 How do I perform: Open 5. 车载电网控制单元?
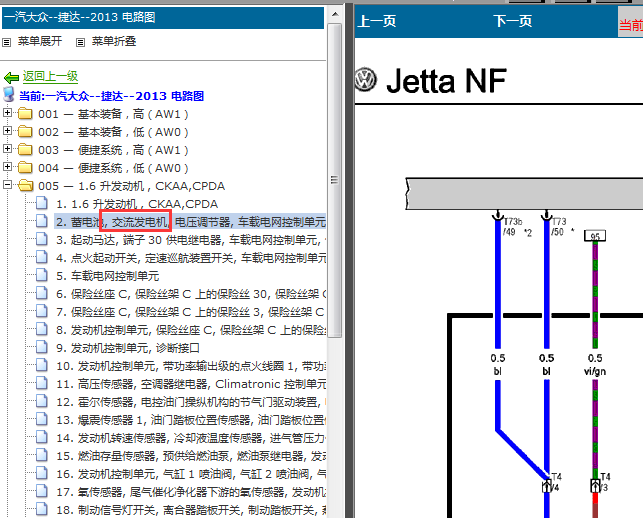point(107,276)
